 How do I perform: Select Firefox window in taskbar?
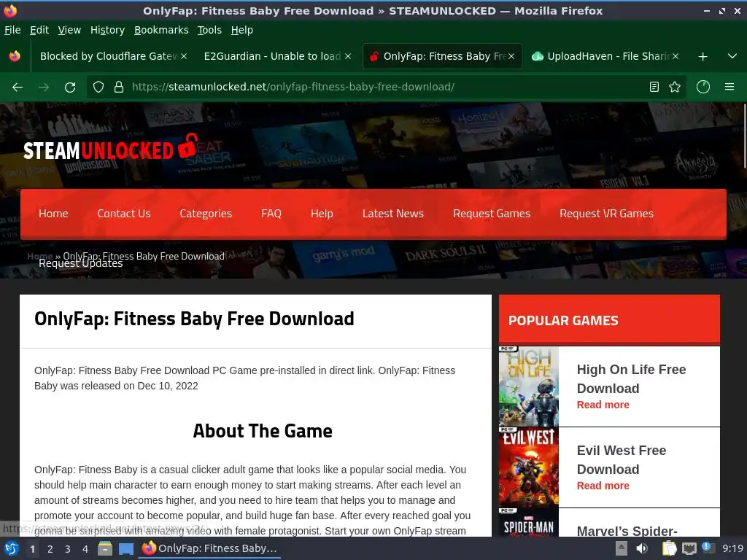point(209,548)
